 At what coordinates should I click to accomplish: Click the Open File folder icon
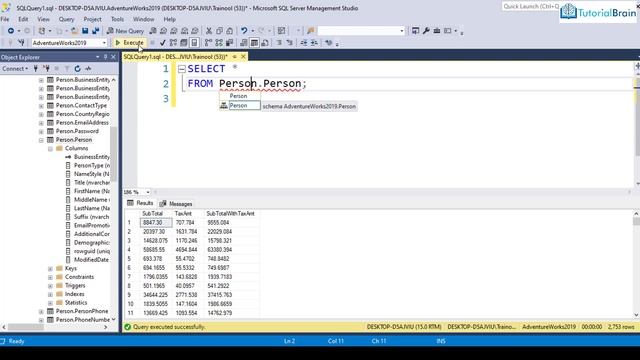[x=74, y=31]
